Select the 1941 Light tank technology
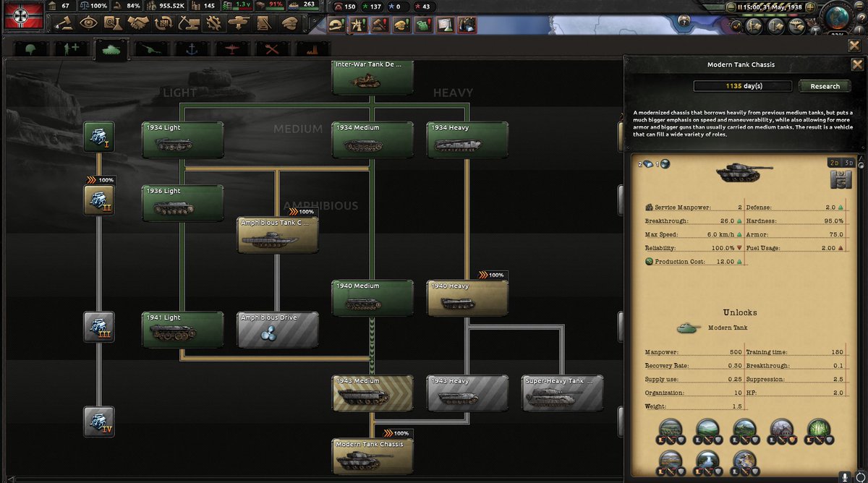Image resolution: width=868 pixels, height=483 pixels. 183,330
